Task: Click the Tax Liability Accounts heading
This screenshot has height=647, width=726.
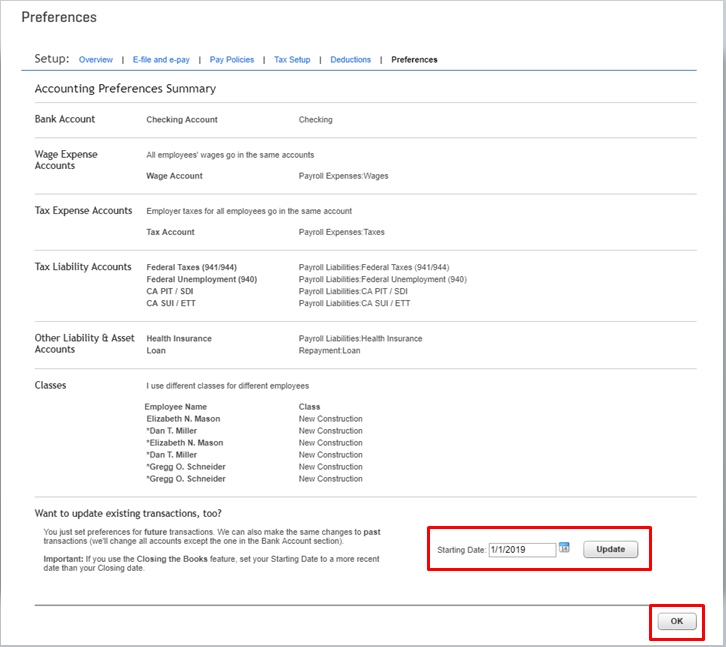Action: point(83,267)
